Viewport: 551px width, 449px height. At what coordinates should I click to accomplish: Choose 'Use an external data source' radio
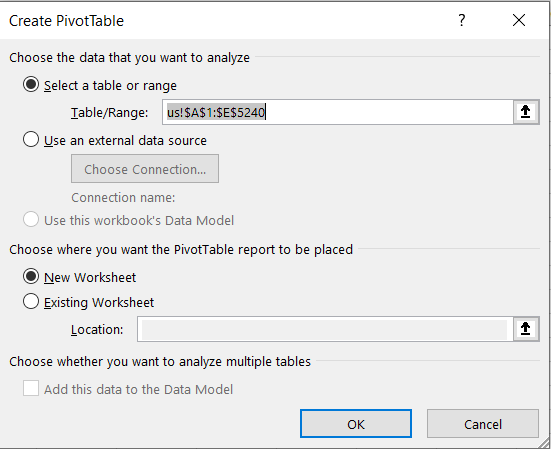tap(31, 139)
